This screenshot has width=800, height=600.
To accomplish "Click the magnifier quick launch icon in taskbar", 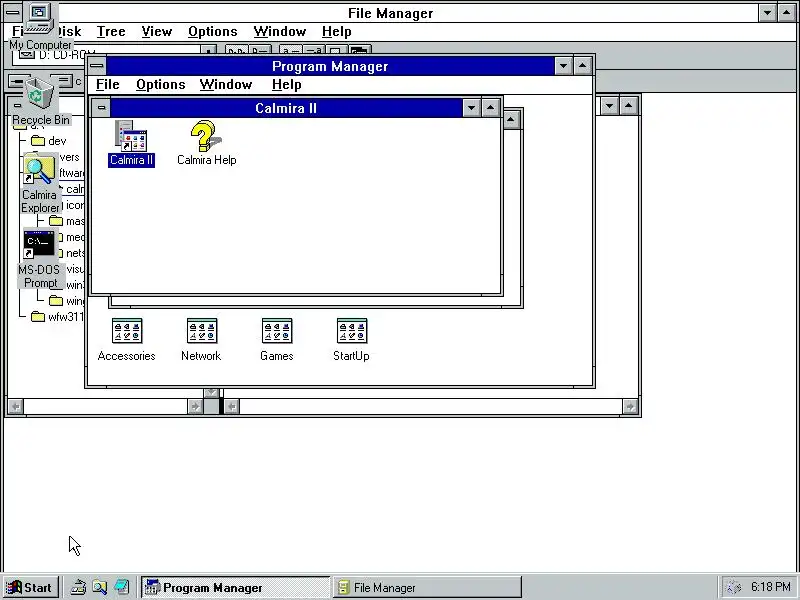I will 100,587.
